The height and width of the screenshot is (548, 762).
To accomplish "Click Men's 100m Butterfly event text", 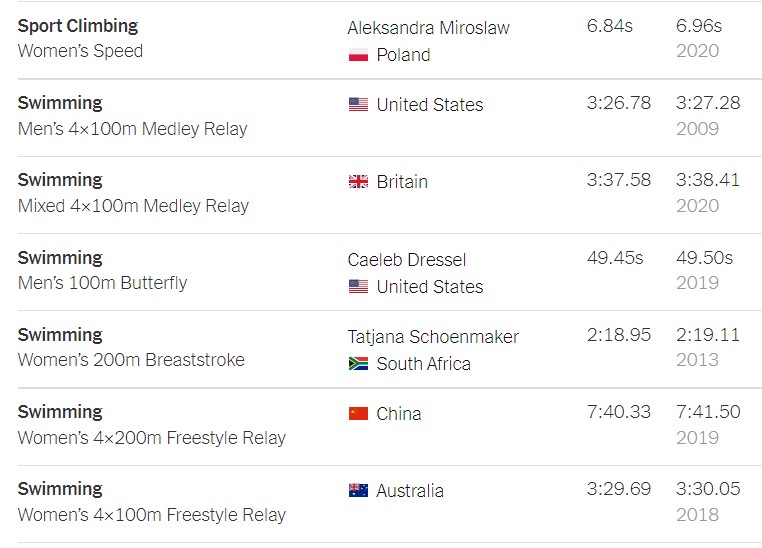I will pos(103,283).
